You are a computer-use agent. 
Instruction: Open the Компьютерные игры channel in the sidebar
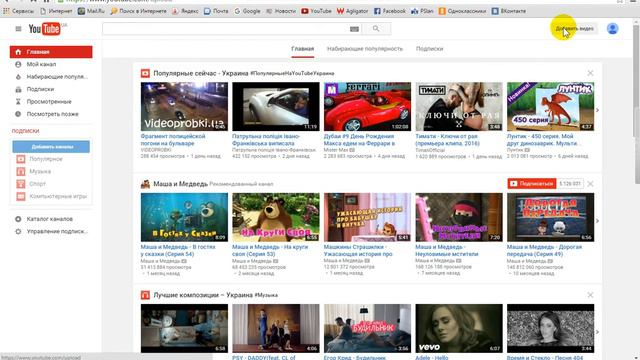pos(51,196)
